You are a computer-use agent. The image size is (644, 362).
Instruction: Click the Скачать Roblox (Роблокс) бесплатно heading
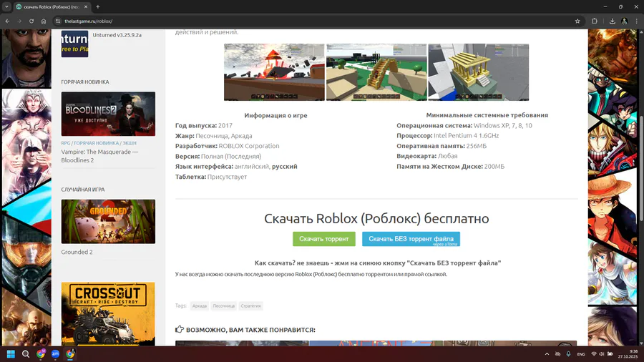[x=376, y=218]
